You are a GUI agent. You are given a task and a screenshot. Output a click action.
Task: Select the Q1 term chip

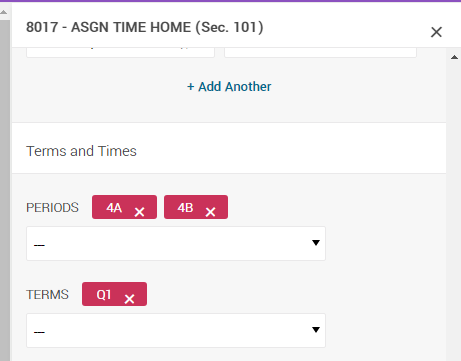(114, 294)
